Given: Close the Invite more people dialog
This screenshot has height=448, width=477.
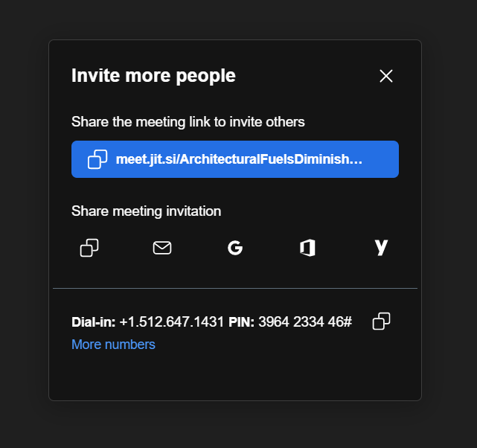Looking at the screenshot, I should point(386,76).
